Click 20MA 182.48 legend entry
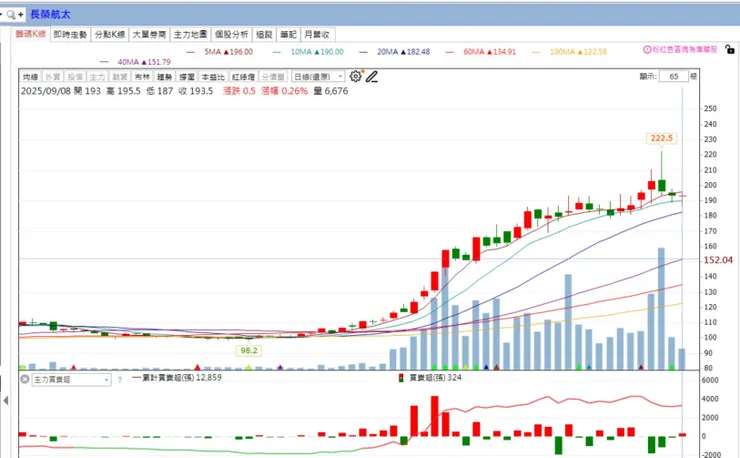 tap(395, 52)
